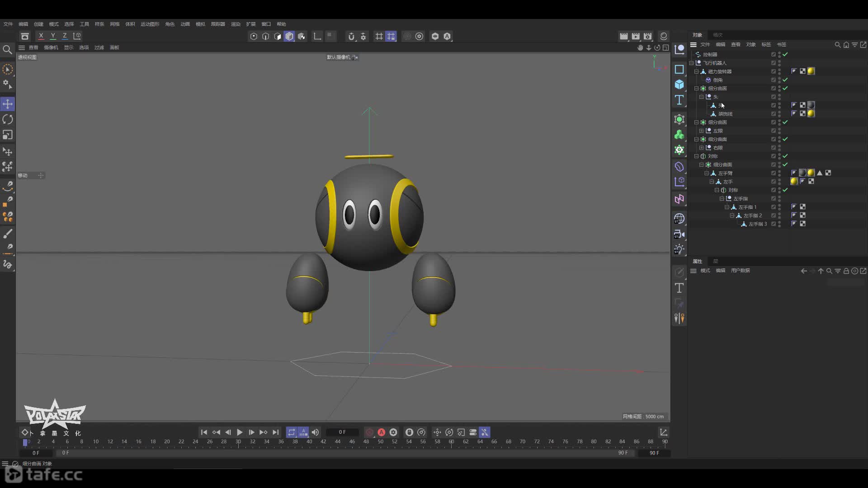The height and width of the screenshot is (488, 868).
Task: Click yellow material tag on 装饰线
Action: [x=811, y=113]
